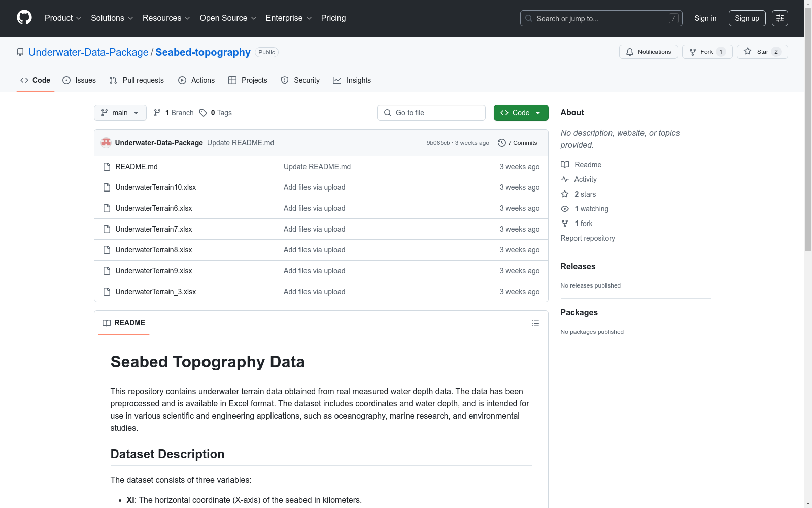Click the GitHub logo icon

24,18
